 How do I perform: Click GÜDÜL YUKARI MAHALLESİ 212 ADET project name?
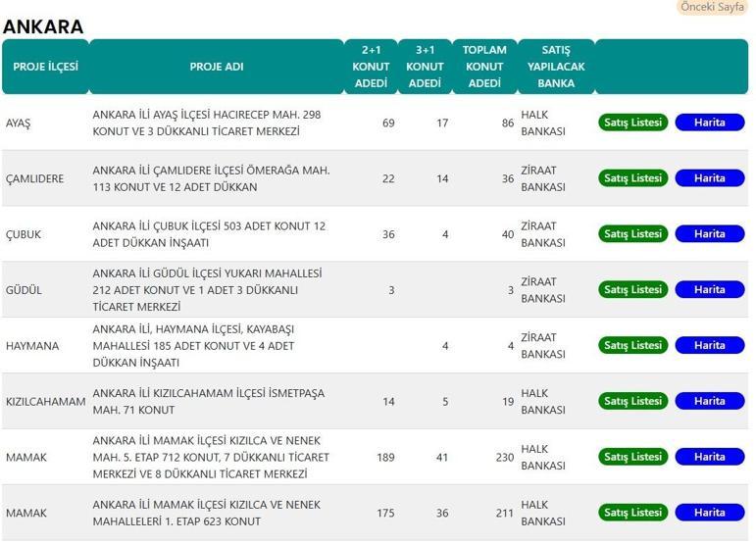coord(207,290)
